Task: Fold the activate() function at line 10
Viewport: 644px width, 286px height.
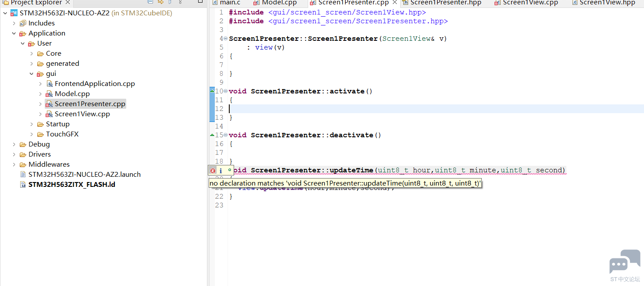Action: click(x=226, y=91)
